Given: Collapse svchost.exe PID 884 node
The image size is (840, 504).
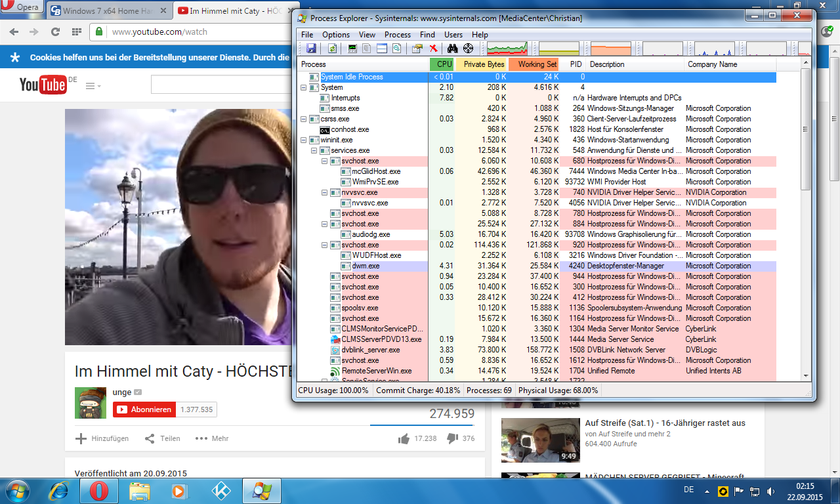Looking at the screenshot, I should pyautogui.click(x=325, y=224).
